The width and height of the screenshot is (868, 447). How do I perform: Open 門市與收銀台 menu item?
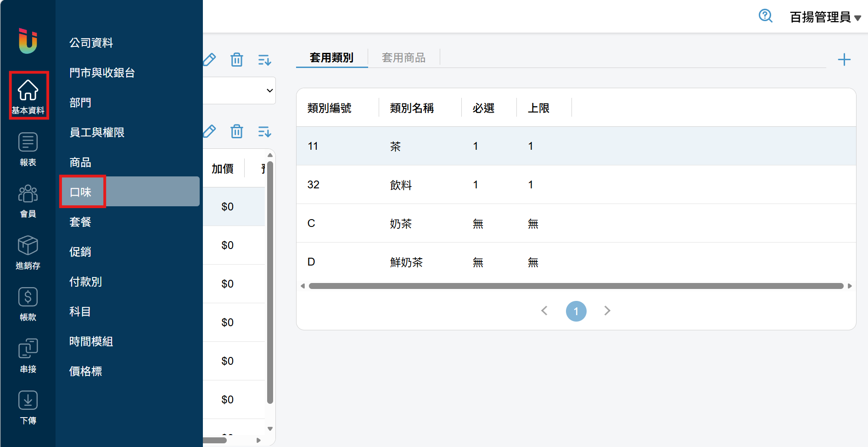click(102, 73)
